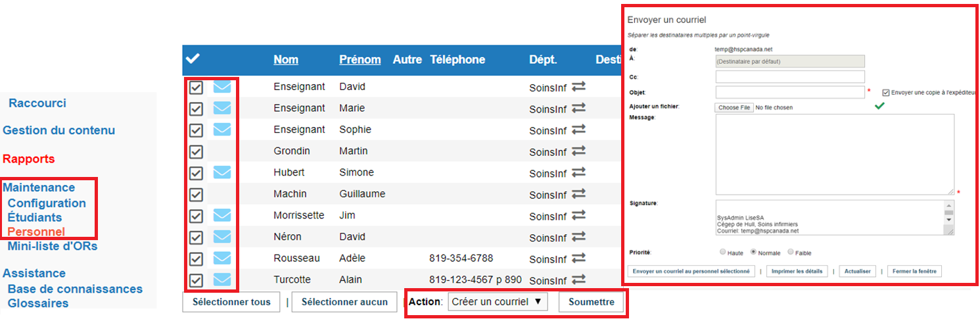The height and width of the screenshot is (323, 980).
Task: Uncheck the checkbox for Machin Guillaume
Action: 196,195
